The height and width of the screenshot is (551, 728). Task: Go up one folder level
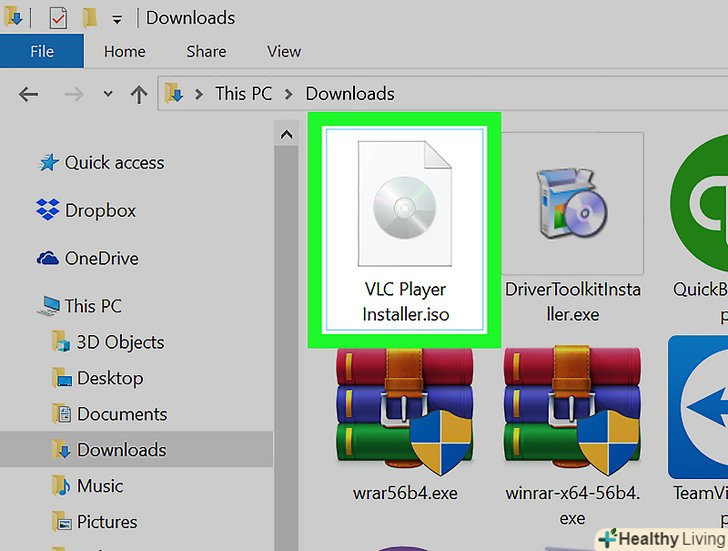139,94
